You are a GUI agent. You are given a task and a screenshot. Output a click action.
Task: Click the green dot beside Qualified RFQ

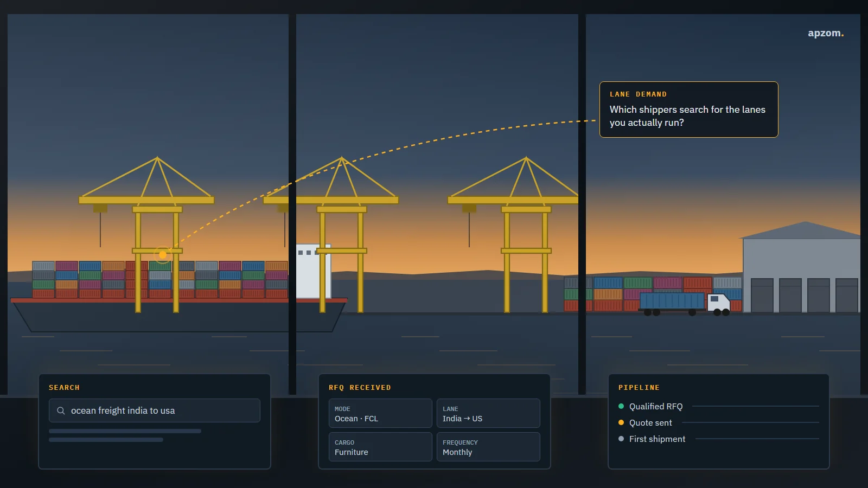coord(621,406)
